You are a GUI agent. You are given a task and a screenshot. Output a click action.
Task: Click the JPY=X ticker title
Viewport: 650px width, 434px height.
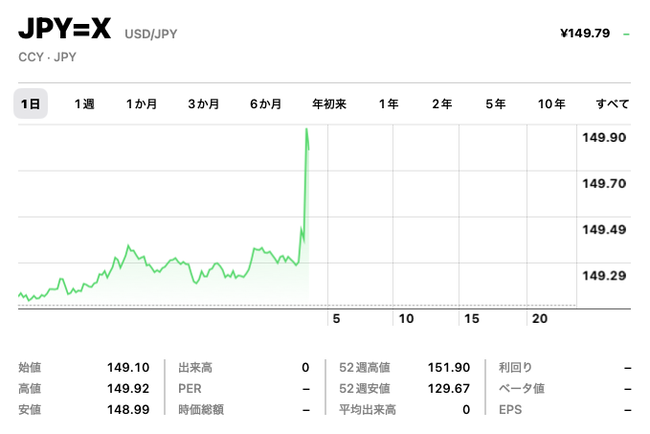[64, 30]
